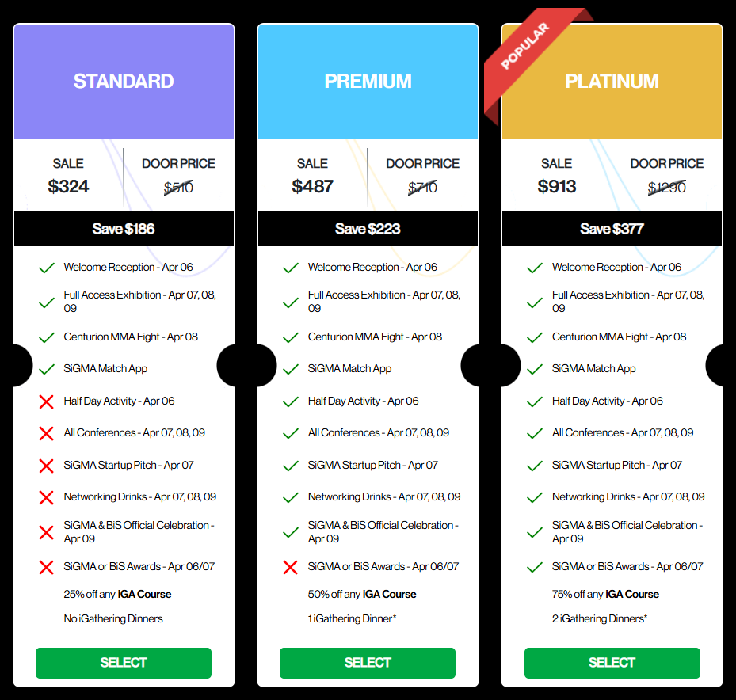Click green check beside Standard Welcome Reception

[46, 268]
